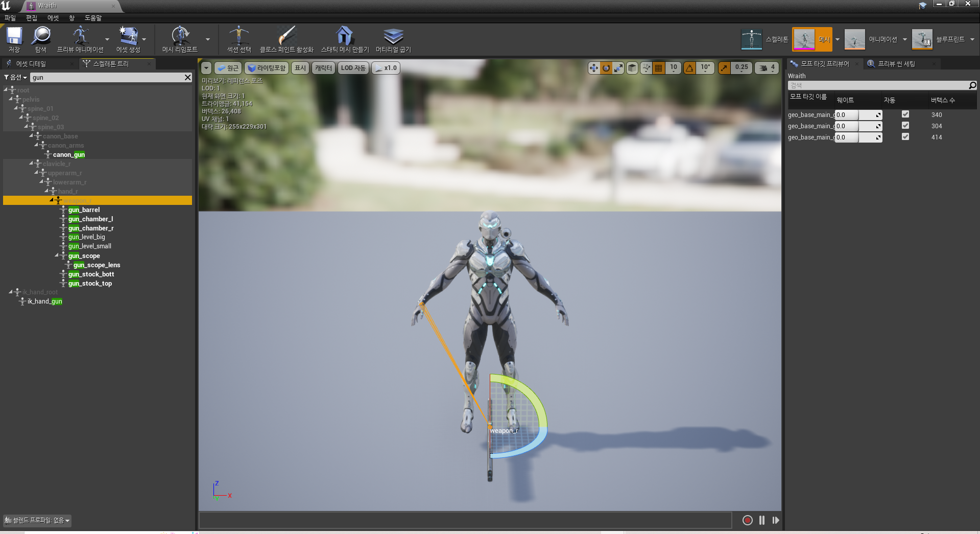The image size is (980, 534).
Task: Open the skeleton tree Options (옵션) dropdown
Action: click(16, 77)
